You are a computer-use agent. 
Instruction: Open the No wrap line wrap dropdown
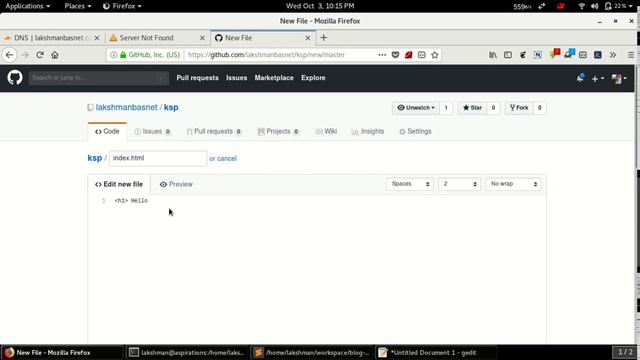pos(513,184)
